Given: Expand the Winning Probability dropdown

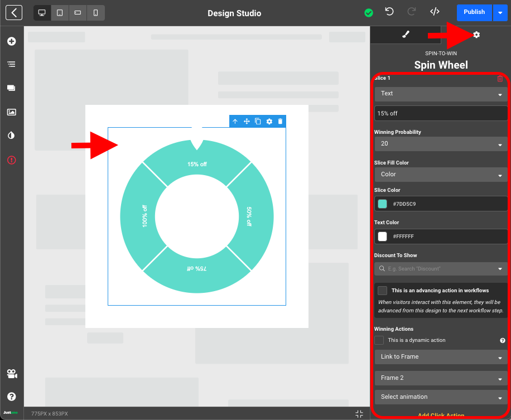Looking at the screenshot, I should [441, 144].
